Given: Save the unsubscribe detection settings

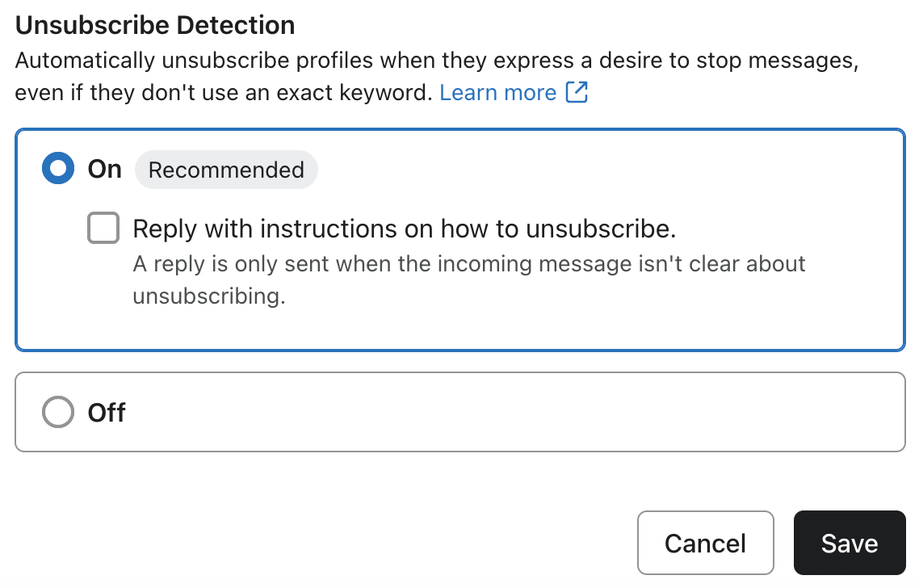Looking at the screenshot, I should coord(849,543).
